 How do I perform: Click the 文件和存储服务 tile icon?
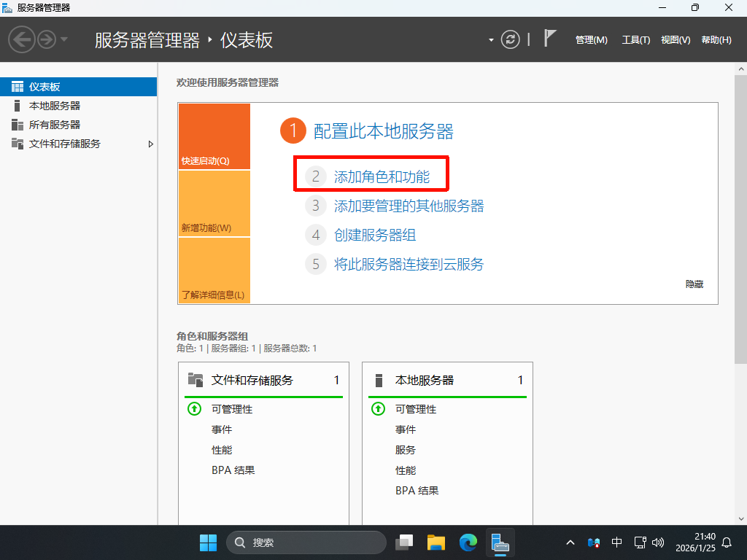195,380
